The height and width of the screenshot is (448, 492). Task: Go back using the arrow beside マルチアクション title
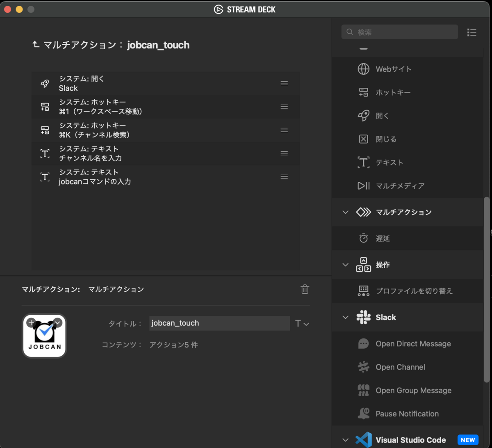36,44
